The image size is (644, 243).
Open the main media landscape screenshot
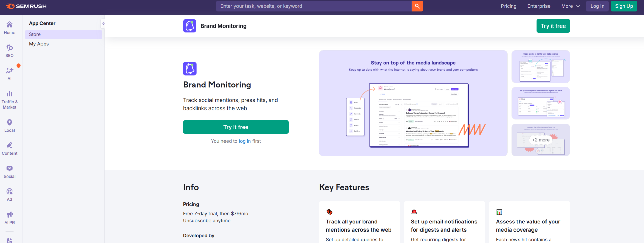tap(413, 103)
